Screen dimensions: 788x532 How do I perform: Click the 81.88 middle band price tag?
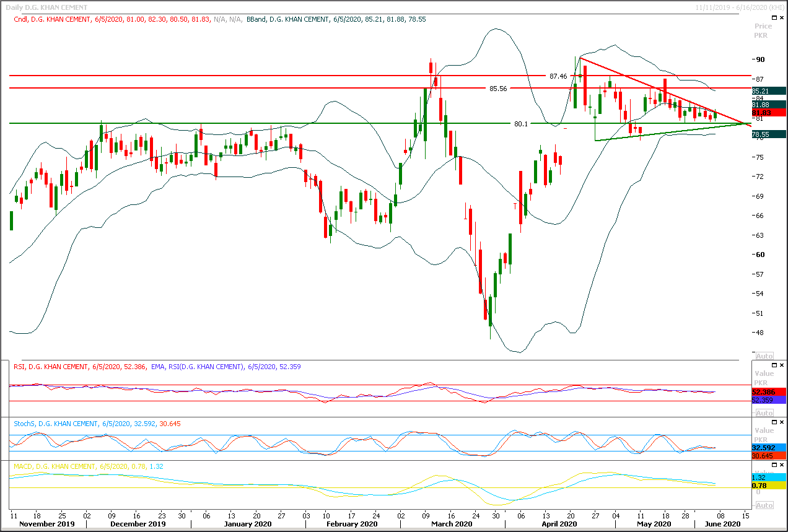pyautogui.click(x=768, y=105)
